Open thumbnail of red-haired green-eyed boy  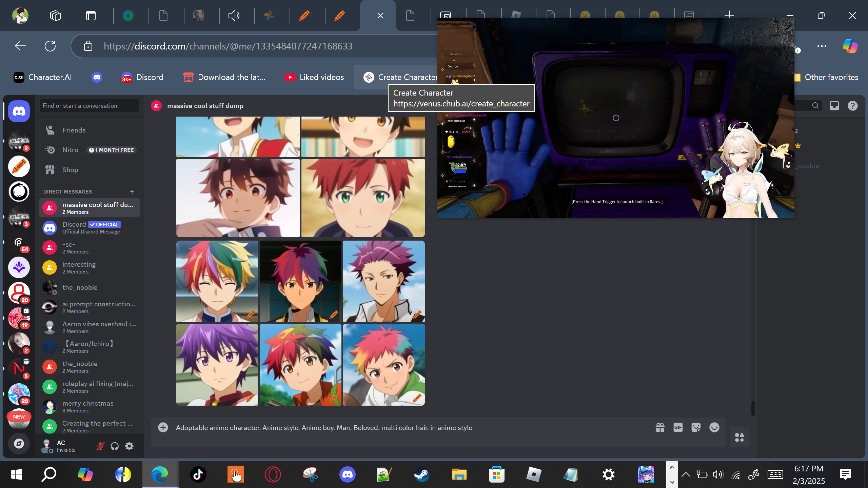click(x=363, y=198)
